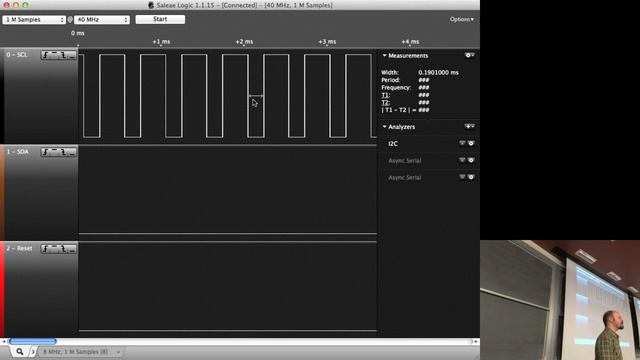Click the Period measurement label

pyautogui.click(x=391, y=80)
